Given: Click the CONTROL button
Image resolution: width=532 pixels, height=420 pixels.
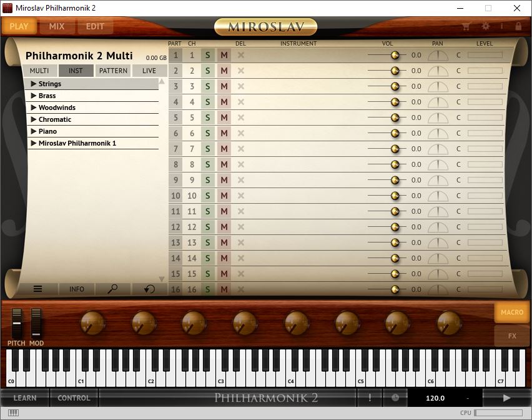Looking at the screenshot, I should [74, 397].
